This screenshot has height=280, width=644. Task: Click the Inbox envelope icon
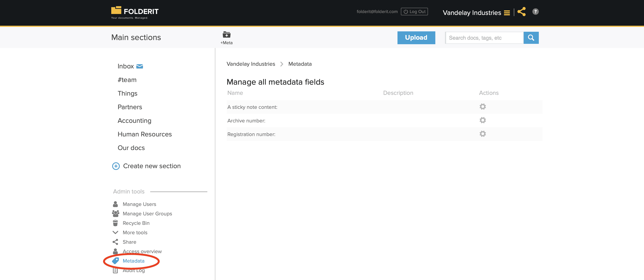(139, 66)
